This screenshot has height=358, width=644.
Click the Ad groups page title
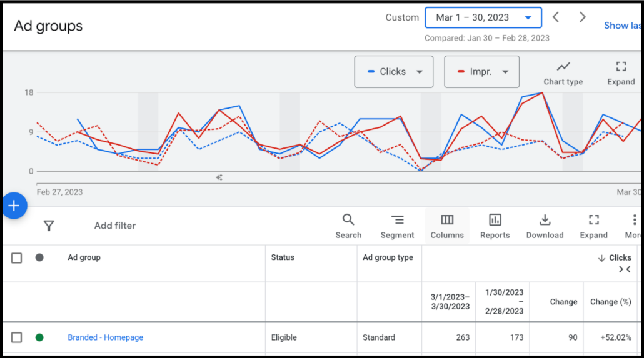click(x=49, y=26)
